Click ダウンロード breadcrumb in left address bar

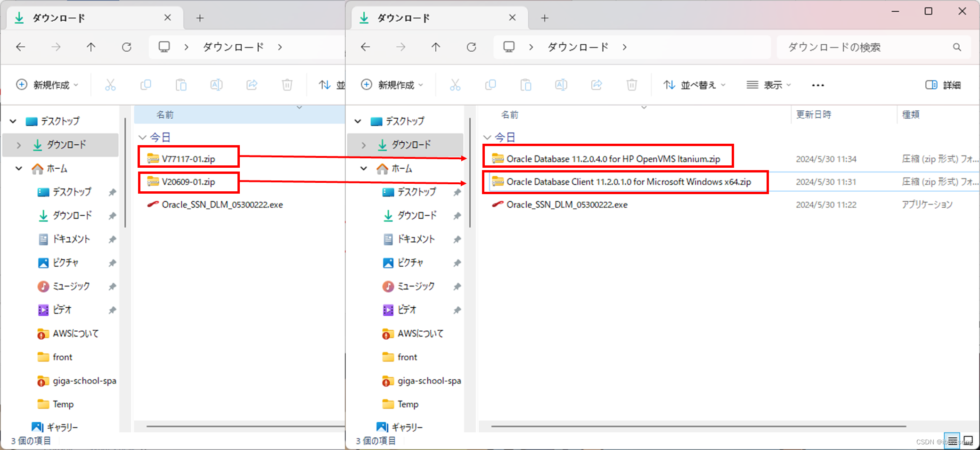point(233,47)
